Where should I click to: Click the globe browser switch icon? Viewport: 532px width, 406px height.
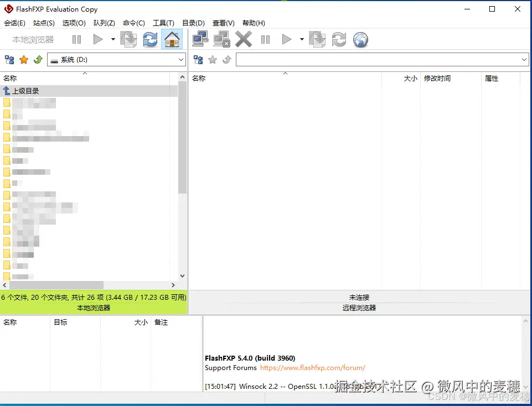click(x=360, y=39)
